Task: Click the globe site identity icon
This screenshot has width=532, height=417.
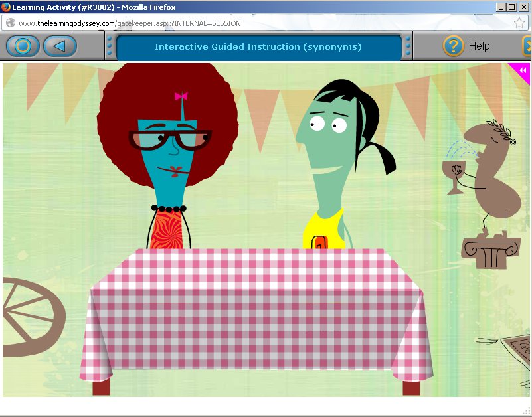Action: coord(11,23)
